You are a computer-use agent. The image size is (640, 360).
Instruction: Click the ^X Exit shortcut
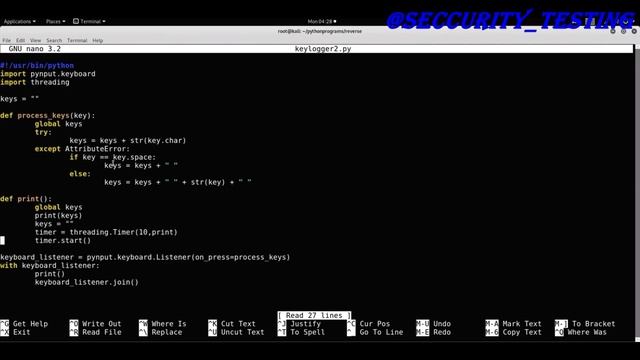pyautogui.click(x=15, y=332)
